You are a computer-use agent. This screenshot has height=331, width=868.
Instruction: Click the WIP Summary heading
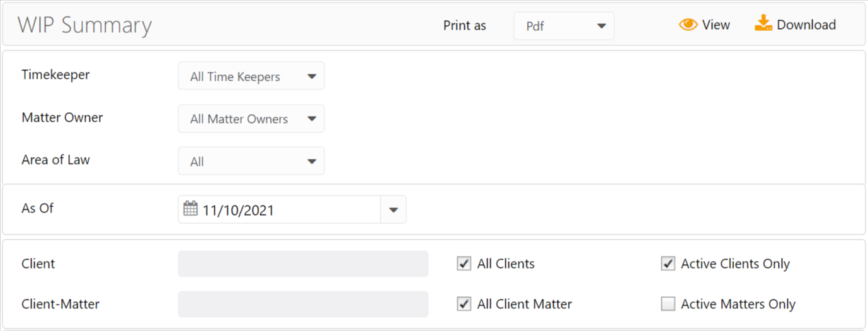click(x=84, y=26)
